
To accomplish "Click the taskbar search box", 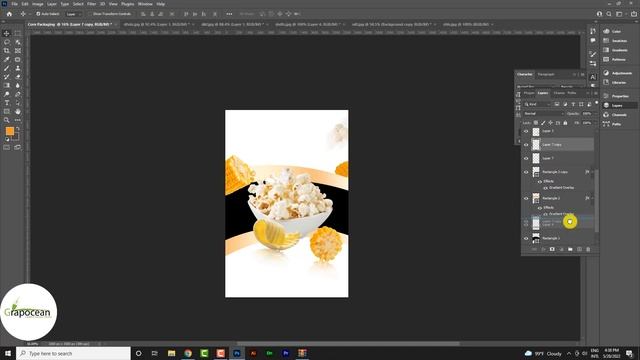I will [73, 353].
